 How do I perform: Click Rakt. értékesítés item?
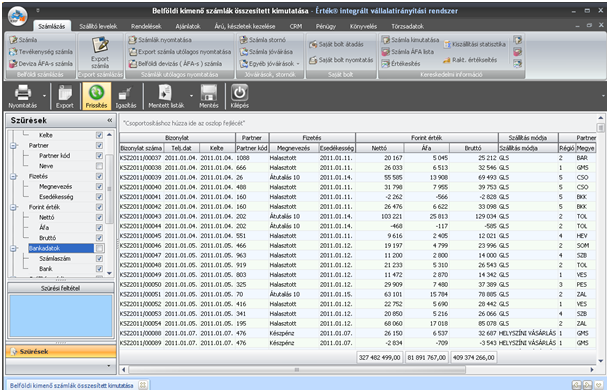[x=470, y=60]
